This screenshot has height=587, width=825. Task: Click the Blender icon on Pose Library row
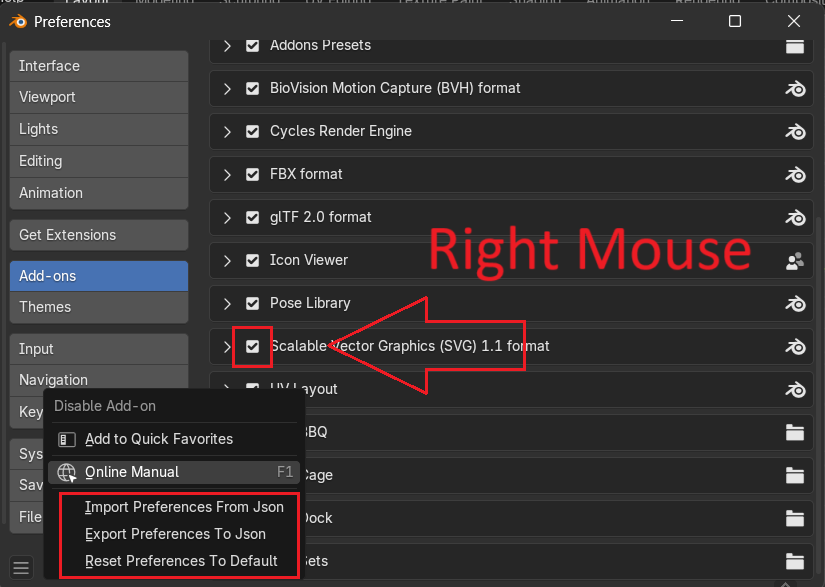(795, 304)
